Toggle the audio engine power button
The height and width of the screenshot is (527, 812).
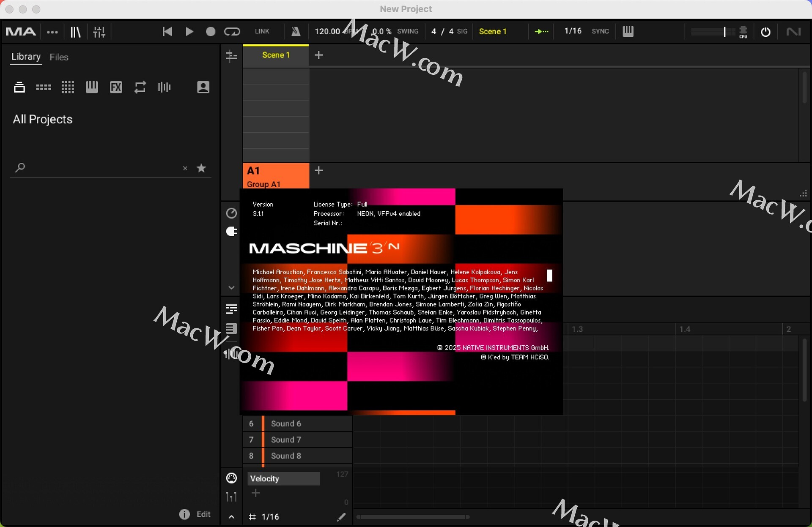[x=765, y=32]
